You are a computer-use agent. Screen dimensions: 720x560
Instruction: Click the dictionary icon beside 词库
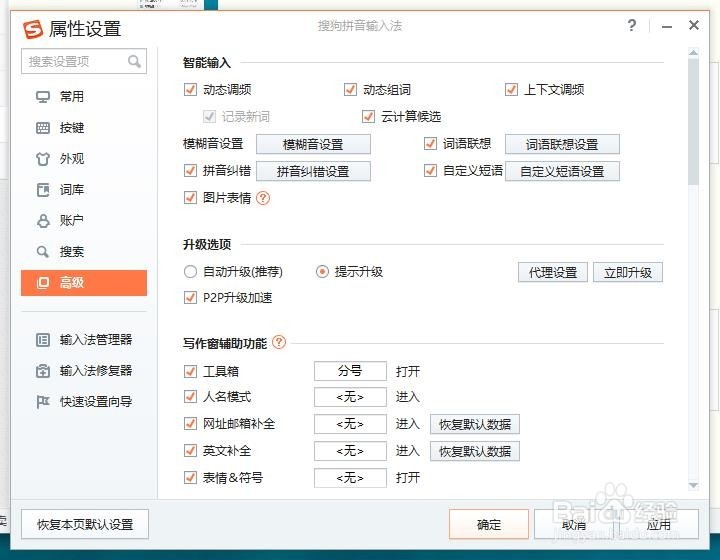43,190
